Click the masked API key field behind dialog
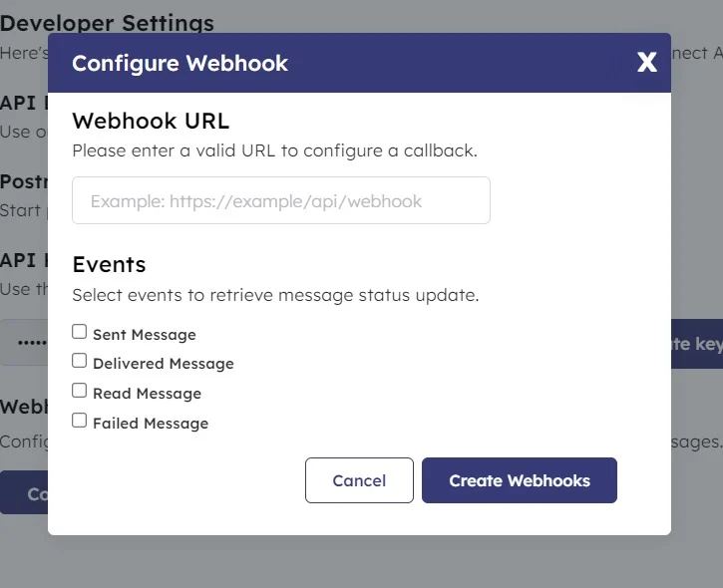This screenshot has height=588, width=723. (24, 344)
